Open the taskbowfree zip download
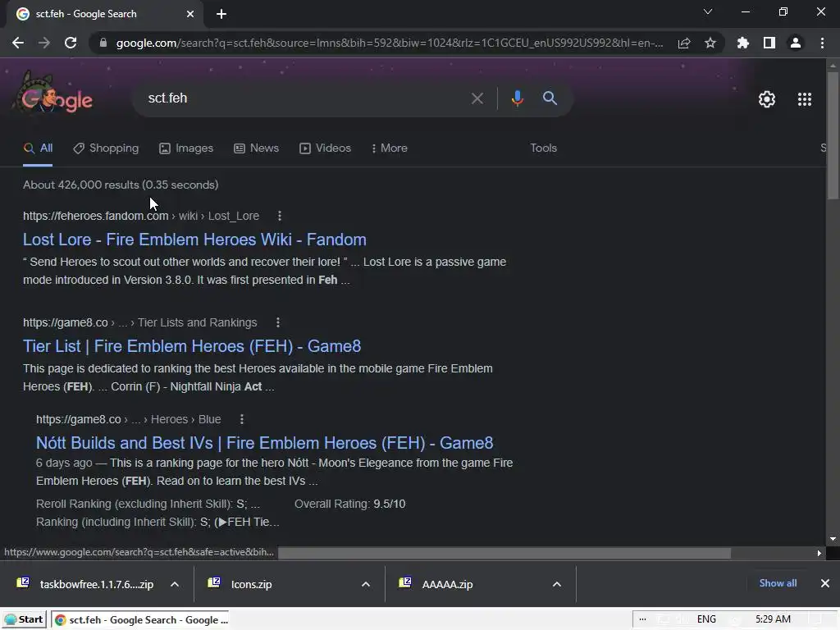Screen dimensions: 840x630 [85, 584]
